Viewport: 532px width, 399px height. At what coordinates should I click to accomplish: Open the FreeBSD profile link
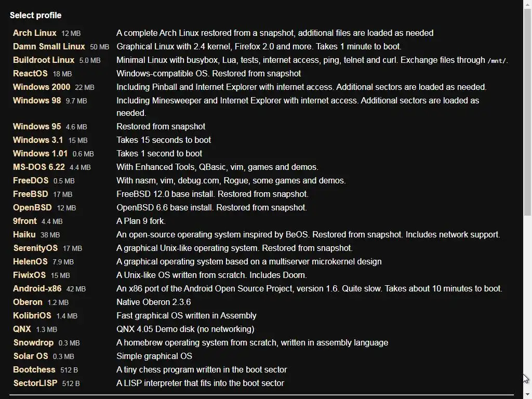pyautogui.click(x=30, y=194)
